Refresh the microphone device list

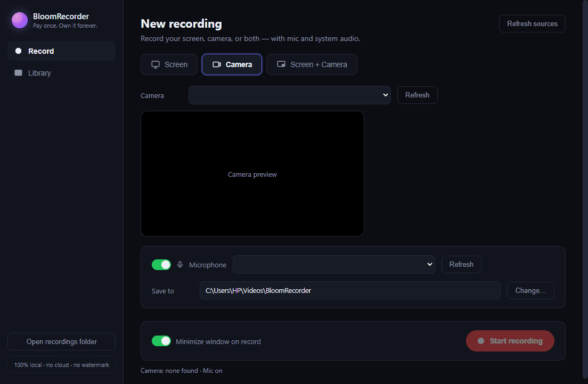pyautogui.click(x=461, y=264)
